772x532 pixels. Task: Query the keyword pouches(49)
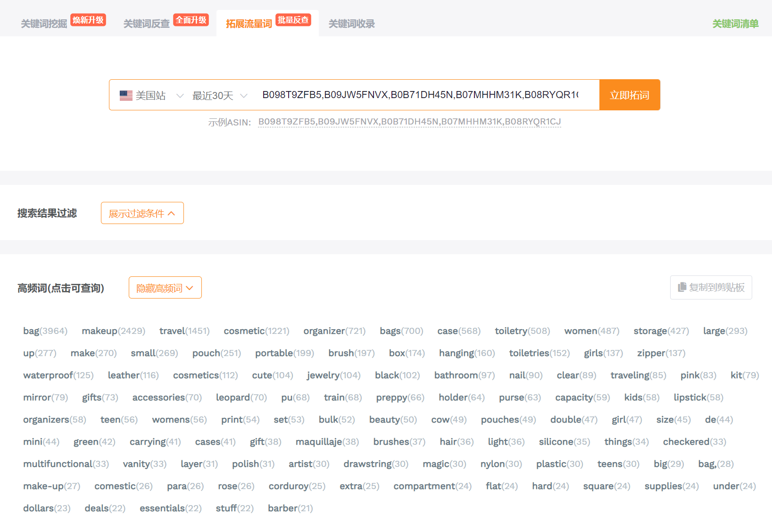pyautogui.click(x=508, y=420)
